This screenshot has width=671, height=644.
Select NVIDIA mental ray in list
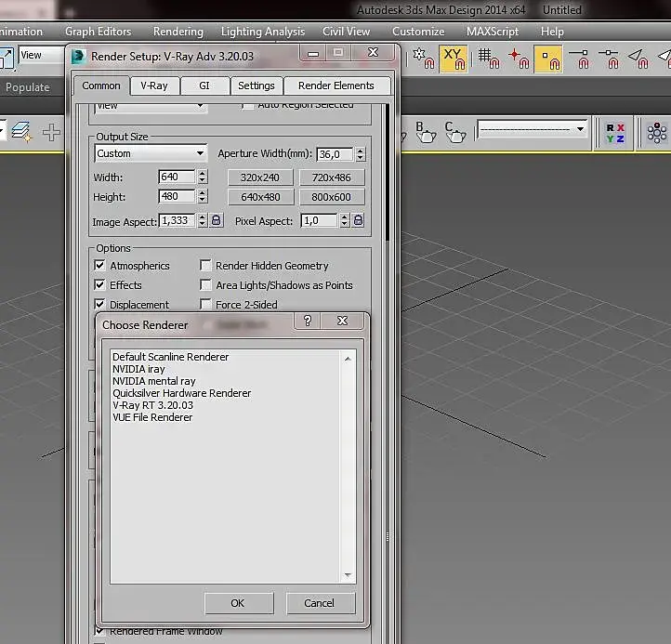point(154,381)
